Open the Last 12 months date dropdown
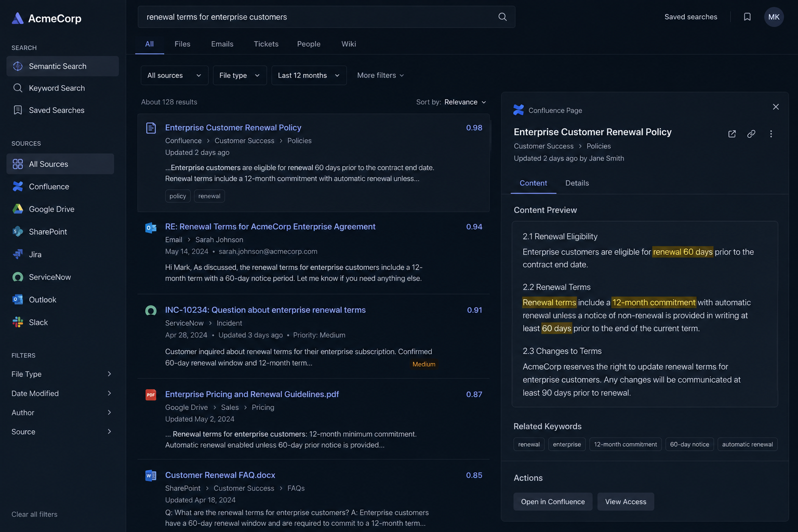 click(309, 75)
